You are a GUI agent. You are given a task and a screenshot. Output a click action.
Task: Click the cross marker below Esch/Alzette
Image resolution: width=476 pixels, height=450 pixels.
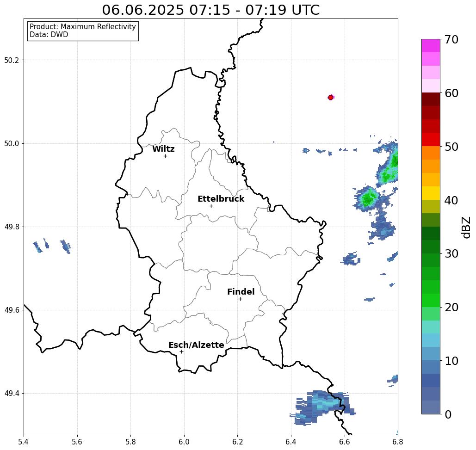pos(181,351)
